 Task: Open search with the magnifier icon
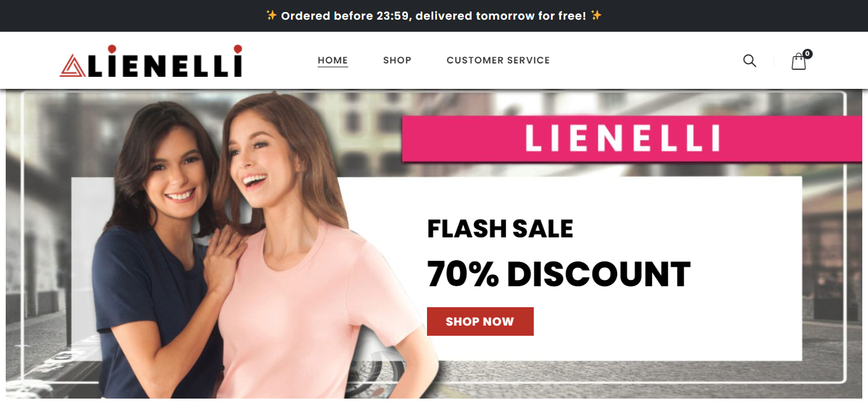(x=750, y=61)
